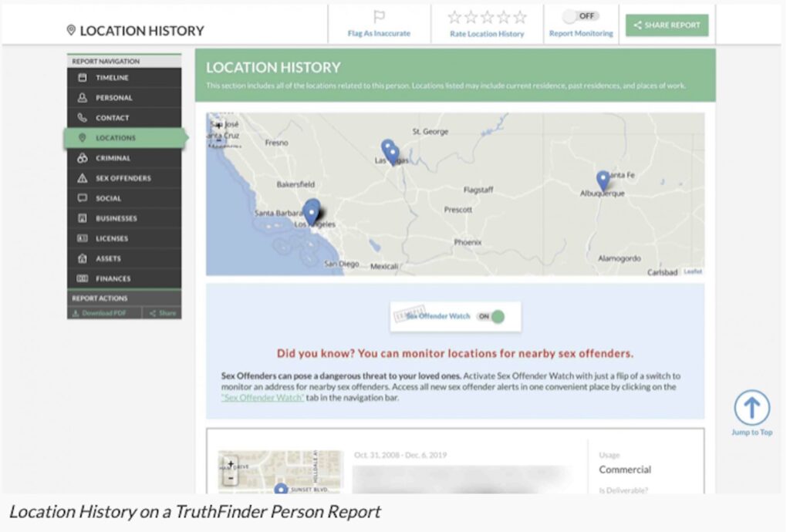
Task: Click the Assets house icon
Action: (x=83, y=258)
